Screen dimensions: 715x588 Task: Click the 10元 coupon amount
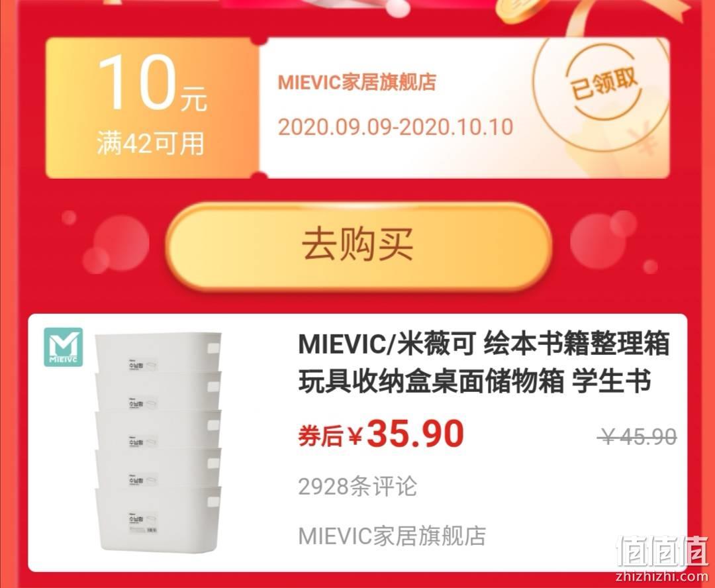(152, 83)
